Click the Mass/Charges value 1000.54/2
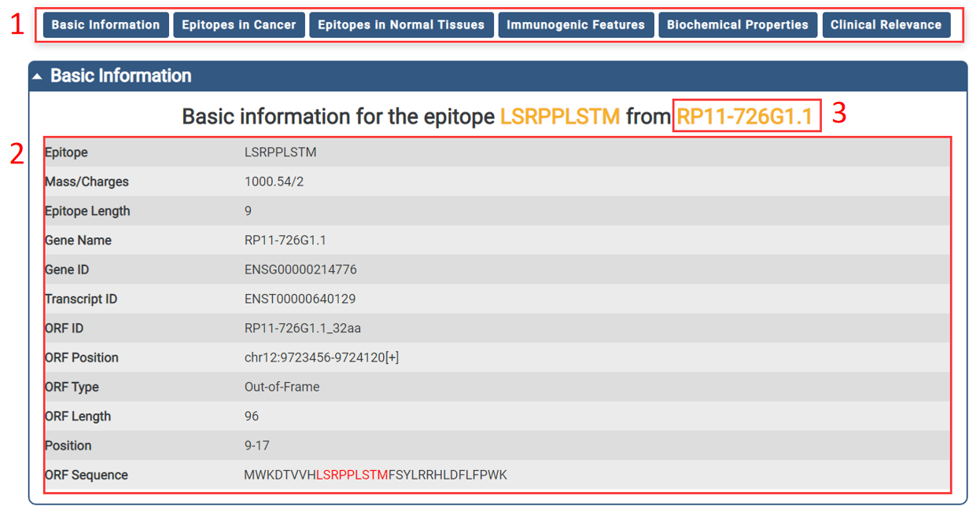980x514 pixels. click(274, 182)
